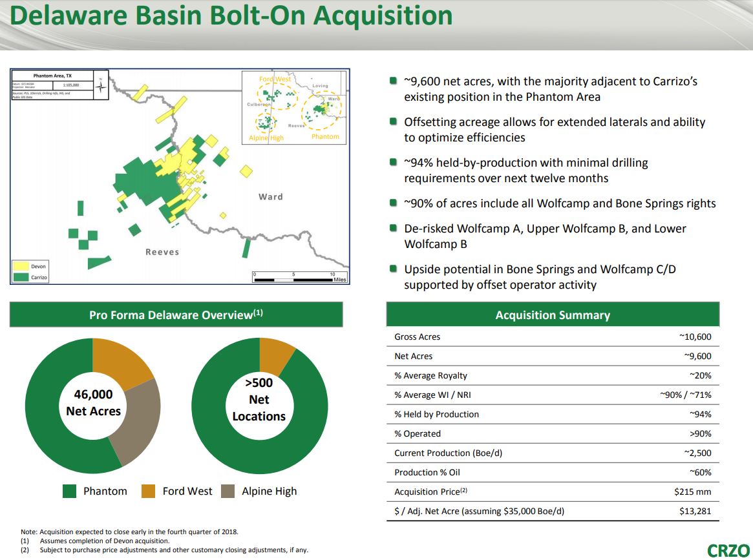This screenshot has height=560, width=753.
Task: Click the >500 Net Locations donut center
Action: tap(259, 400)
